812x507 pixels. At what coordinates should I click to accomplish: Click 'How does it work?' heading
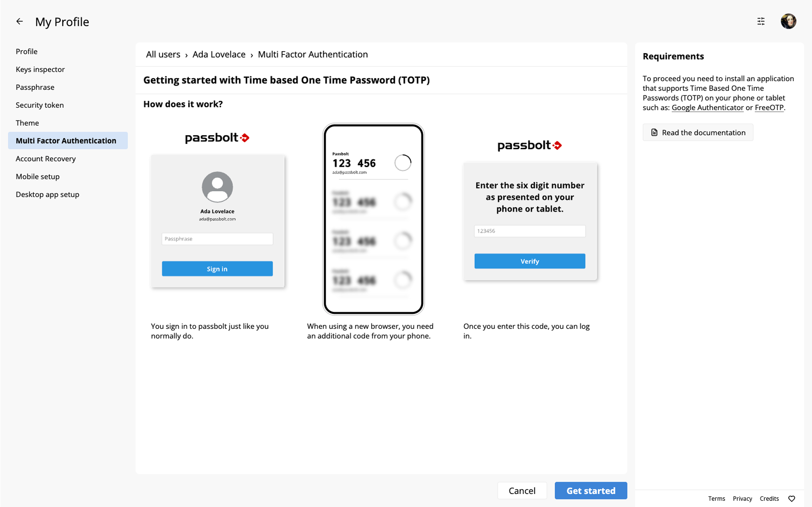183,104
